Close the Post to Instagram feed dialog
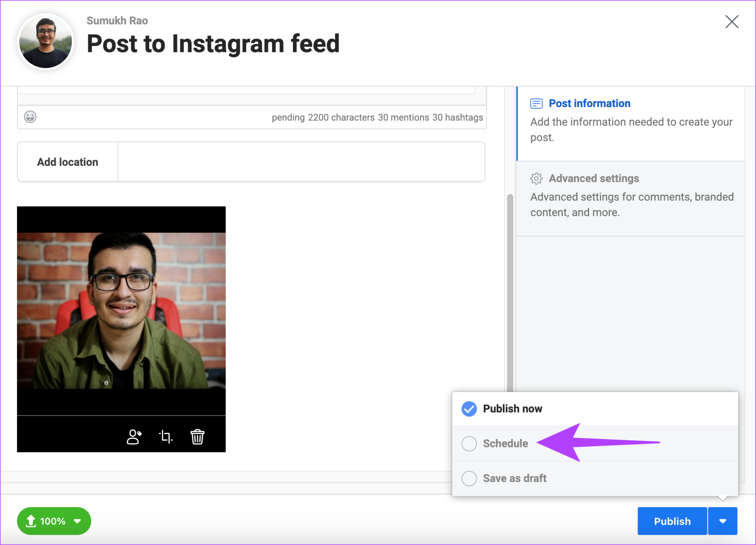This screenshot has width=756, height=545. pos(732,22)
